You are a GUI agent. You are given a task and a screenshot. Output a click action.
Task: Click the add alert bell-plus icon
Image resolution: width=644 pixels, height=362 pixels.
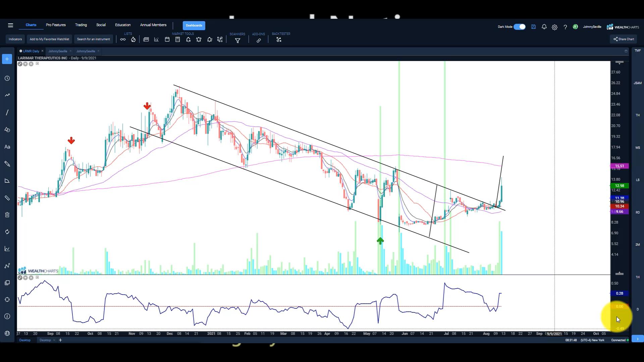[188, 40]
